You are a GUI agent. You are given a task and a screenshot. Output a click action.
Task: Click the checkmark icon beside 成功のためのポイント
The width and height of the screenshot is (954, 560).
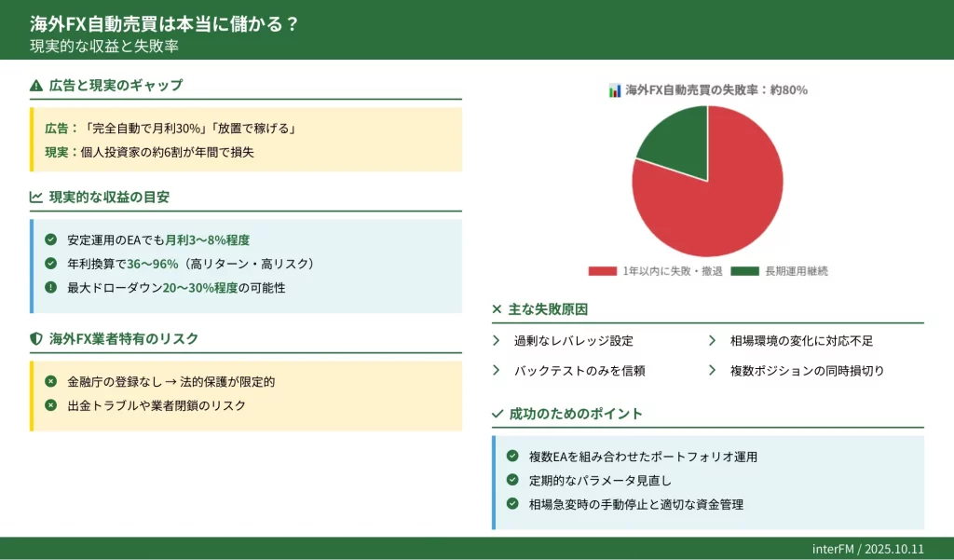[x=497, y=414]
